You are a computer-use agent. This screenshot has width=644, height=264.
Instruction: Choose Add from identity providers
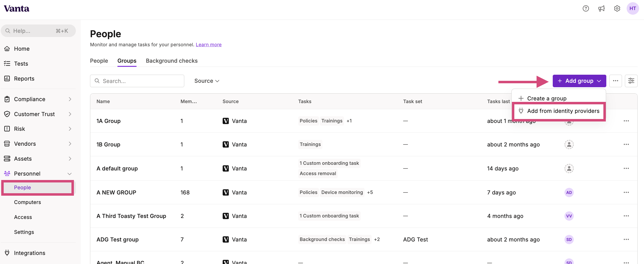click(x=558, y=111)
